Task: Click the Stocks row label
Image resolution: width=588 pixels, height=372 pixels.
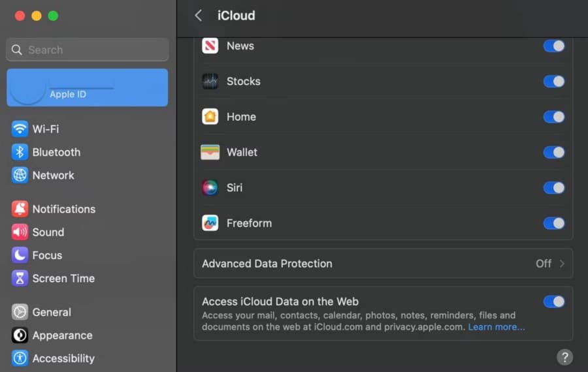Action: pos(244,82)
